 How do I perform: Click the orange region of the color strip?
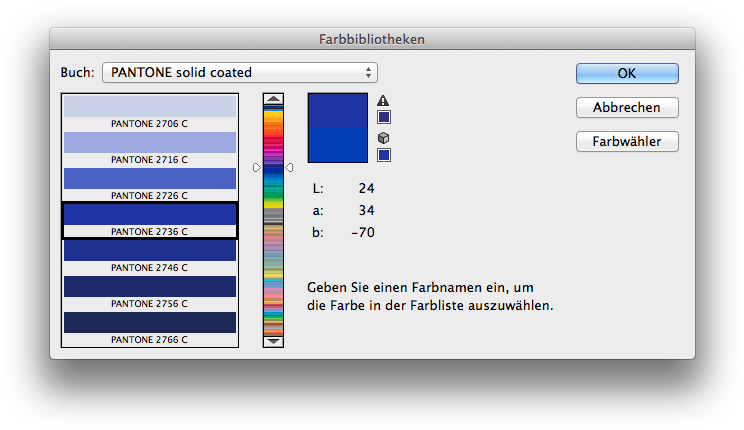point(273,124)
